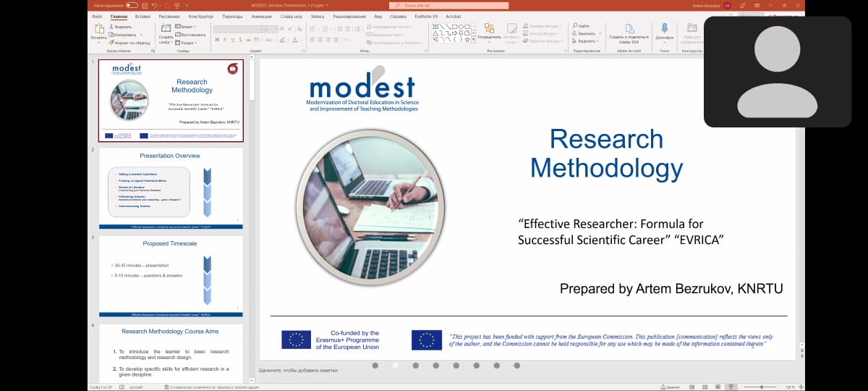
Task: Click the Arrange (Упорядочить) icon
Action: pos(489,29)
